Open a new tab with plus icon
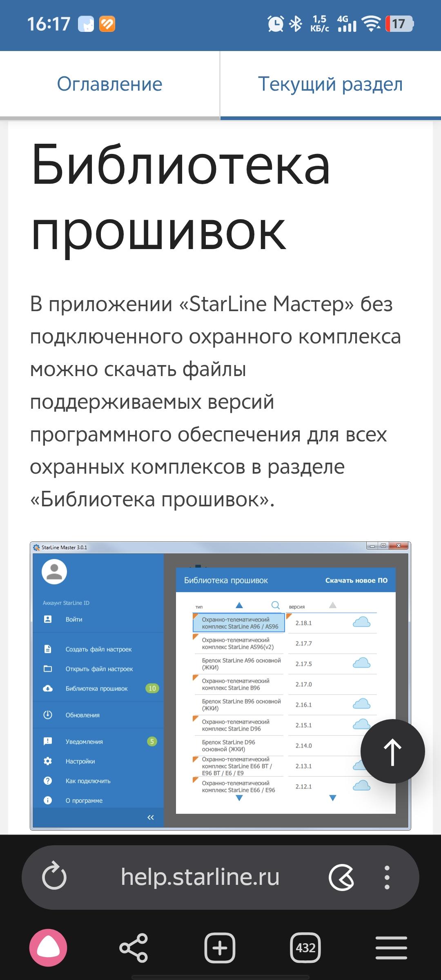Image resolution: width=441 pixels, height=980 pixels. point(220,947)
